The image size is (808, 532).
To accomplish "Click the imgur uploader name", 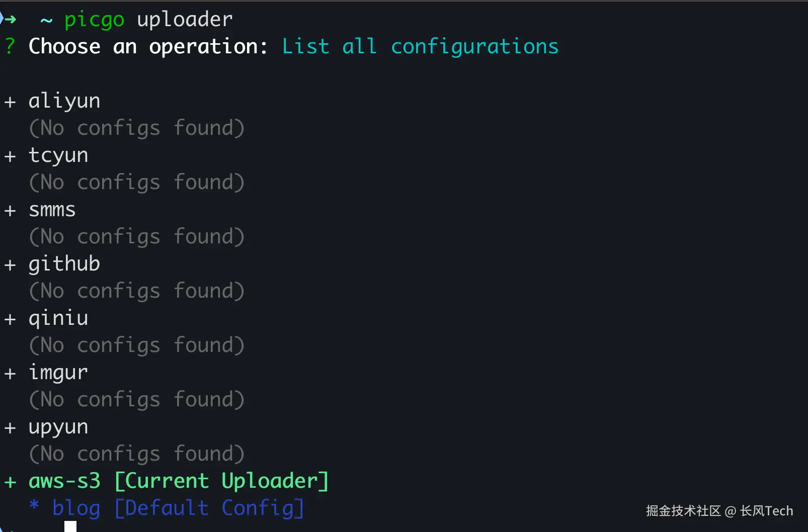I will 58,373.
